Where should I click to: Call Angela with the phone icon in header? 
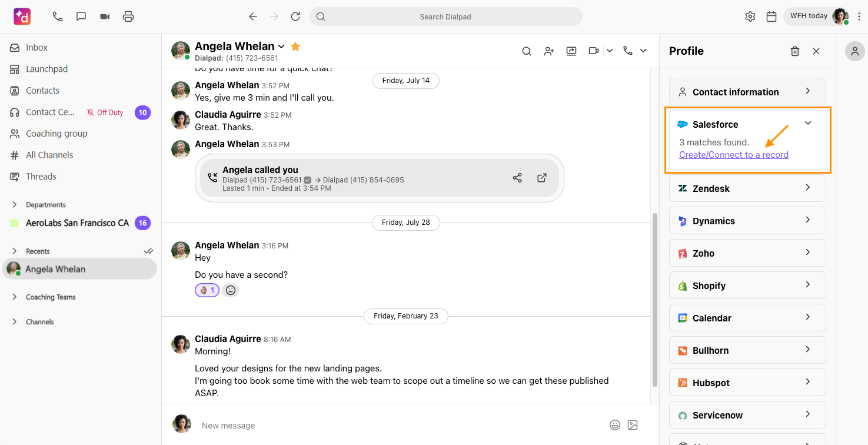[628, 51]
